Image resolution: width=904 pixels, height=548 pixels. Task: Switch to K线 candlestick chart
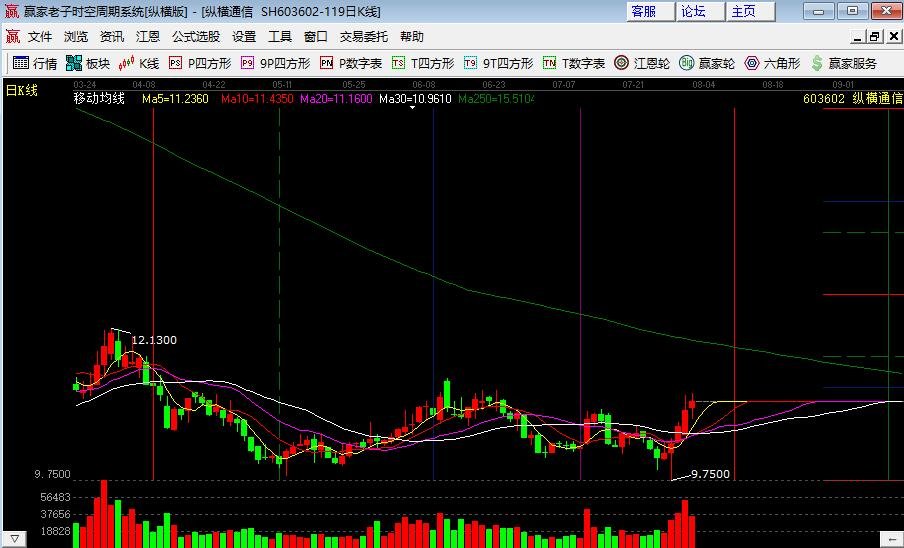coord(138,63)
